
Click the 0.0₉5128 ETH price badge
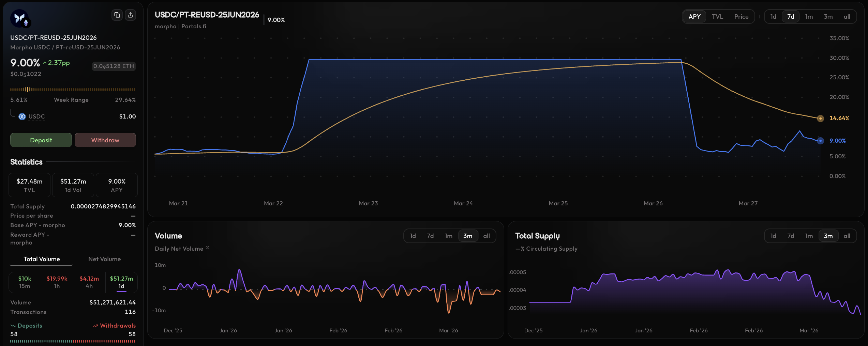click(114, 66)
